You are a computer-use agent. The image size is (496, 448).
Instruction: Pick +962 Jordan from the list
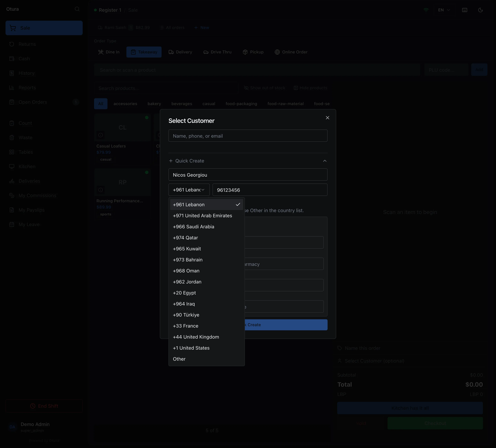pyautogui.click(x=206, y=282)
